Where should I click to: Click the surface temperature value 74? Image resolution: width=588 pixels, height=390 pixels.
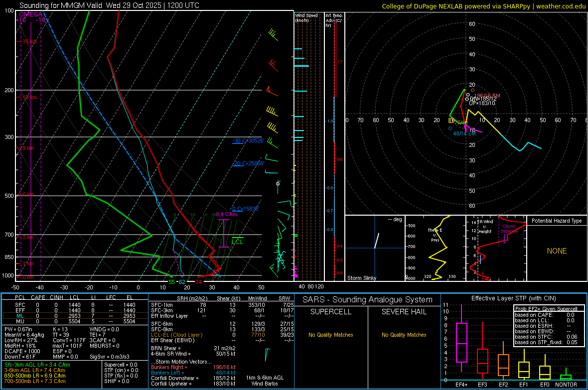[x=198, y=282]
